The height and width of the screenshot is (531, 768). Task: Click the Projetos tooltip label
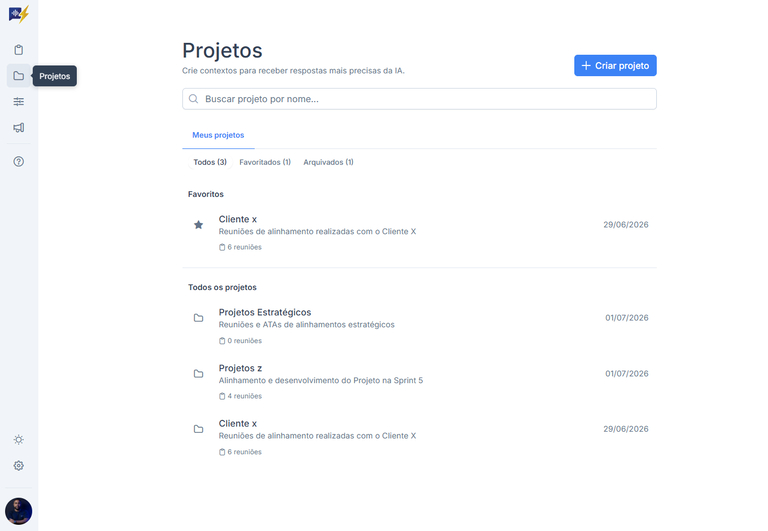point(55,76)
